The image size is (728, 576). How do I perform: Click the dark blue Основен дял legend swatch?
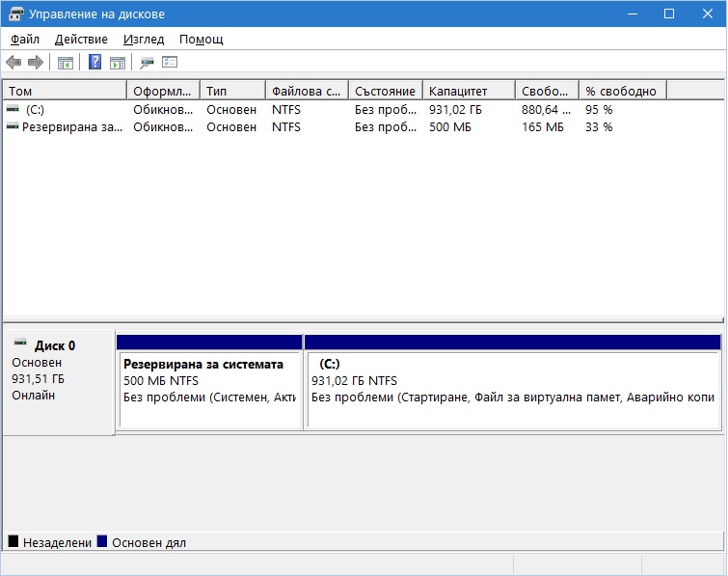tap(102, 541)
